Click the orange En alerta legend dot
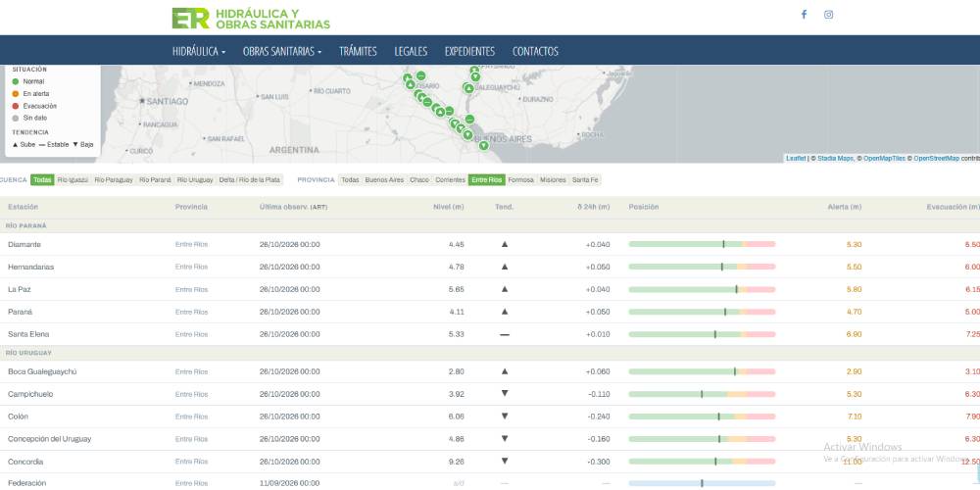 coord(16,94)
